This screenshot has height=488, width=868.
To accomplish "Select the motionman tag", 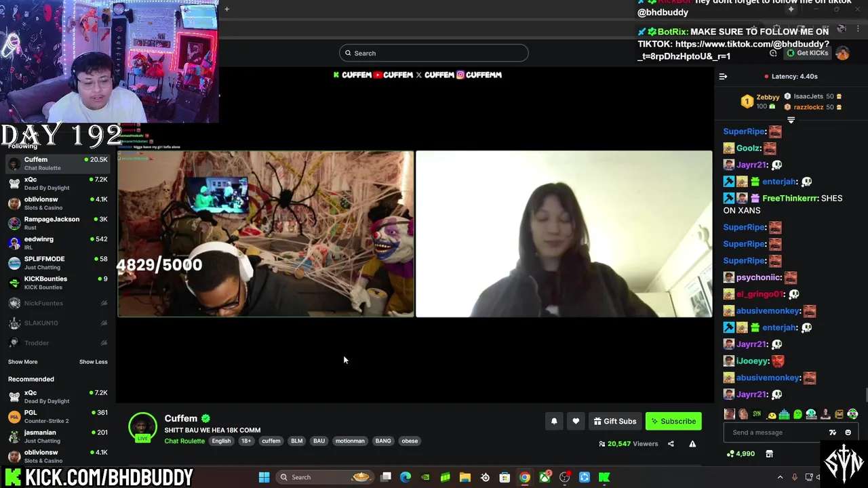I will point(350,441).
